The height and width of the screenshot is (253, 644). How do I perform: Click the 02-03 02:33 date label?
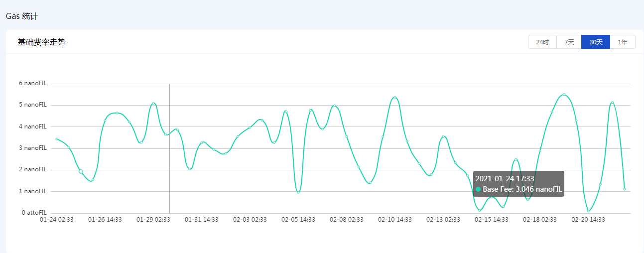coord(250,220)
